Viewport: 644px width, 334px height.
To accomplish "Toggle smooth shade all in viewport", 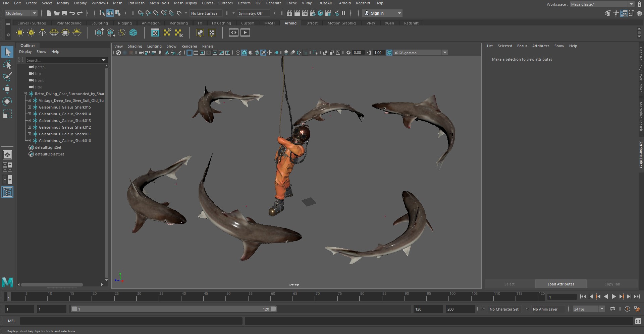I will click(x=244, y=53).
